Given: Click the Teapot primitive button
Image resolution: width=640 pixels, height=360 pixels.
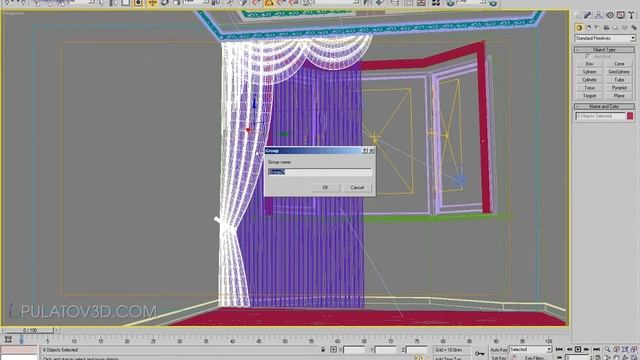Looking at the screenshot, I should 590,96.
